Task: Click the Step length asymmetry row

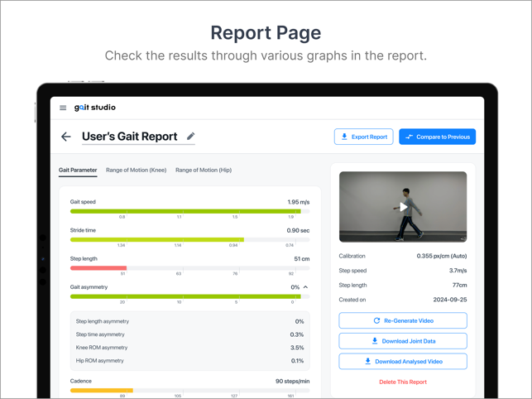Action: point(189,321)
